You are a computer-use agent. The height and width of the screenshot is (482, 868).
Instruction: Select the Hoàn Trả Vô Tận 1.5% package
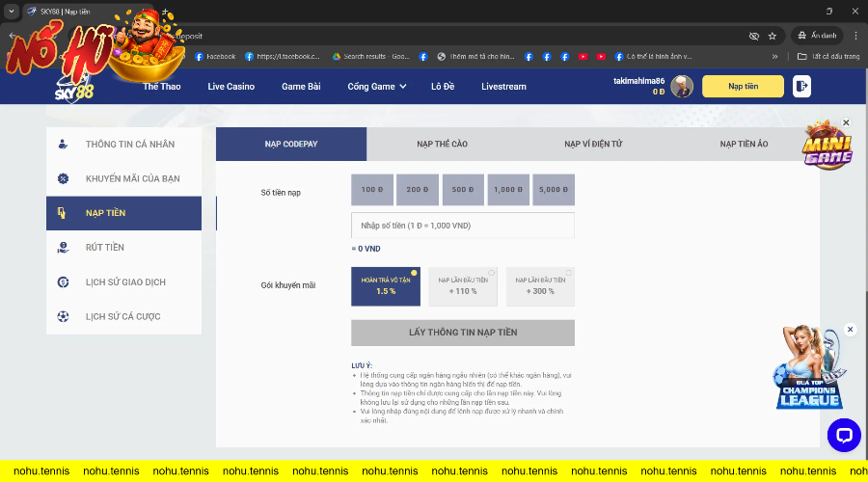point(386,286)
